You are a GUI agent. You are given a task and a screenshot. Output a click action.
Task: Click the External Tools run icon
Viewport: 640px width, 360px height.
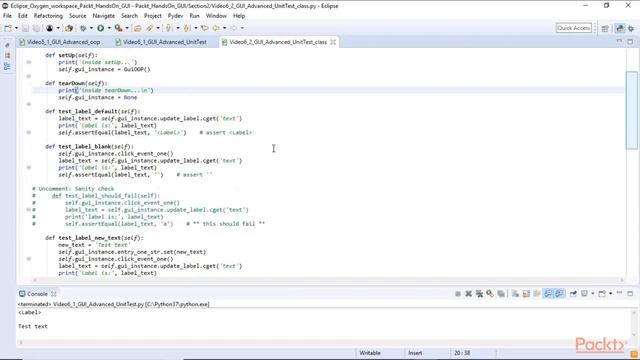click(119, 28)
